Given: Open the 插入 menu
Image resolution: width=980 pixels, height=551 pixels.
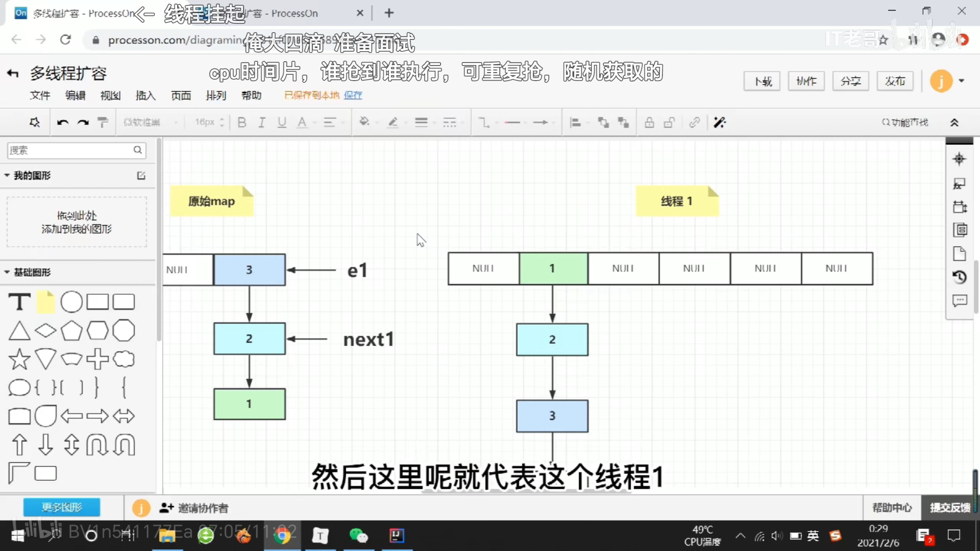Looking at the screenshot, I should [145, 95].
